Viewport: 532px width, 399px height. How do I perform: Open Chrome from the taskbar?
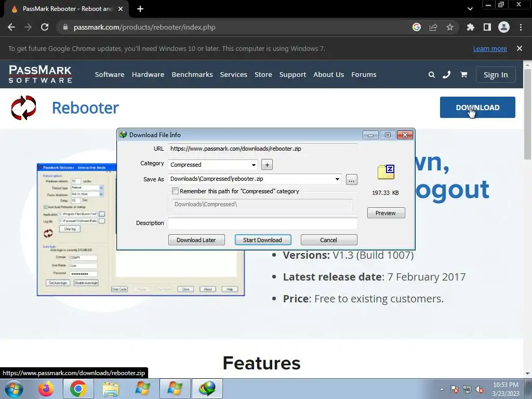tap(78, 389)
